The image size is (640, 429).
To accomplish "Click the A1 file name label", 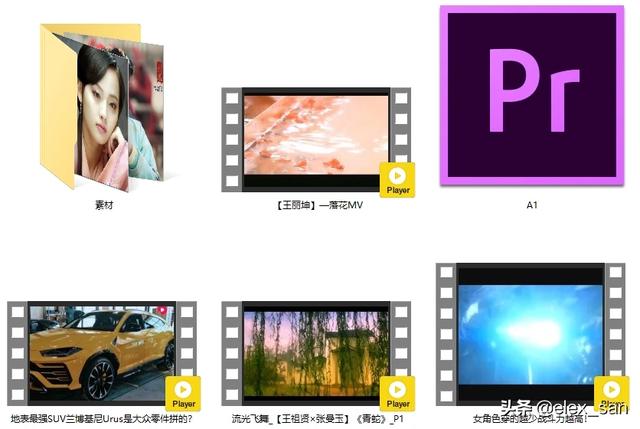I will [x=532, y=205].
